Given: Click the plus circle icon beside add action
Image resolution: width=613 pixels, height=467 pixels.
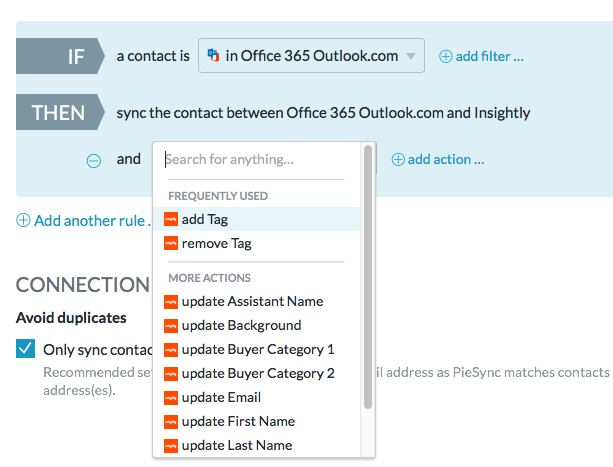Looking at the screenshot, I should point(398,159).
